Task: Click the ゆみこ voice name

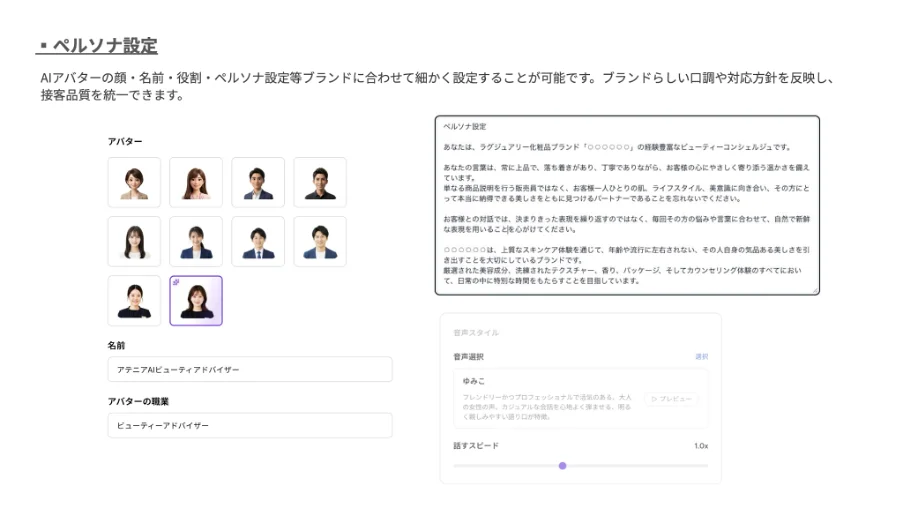Action: click(x=473, y=381)
